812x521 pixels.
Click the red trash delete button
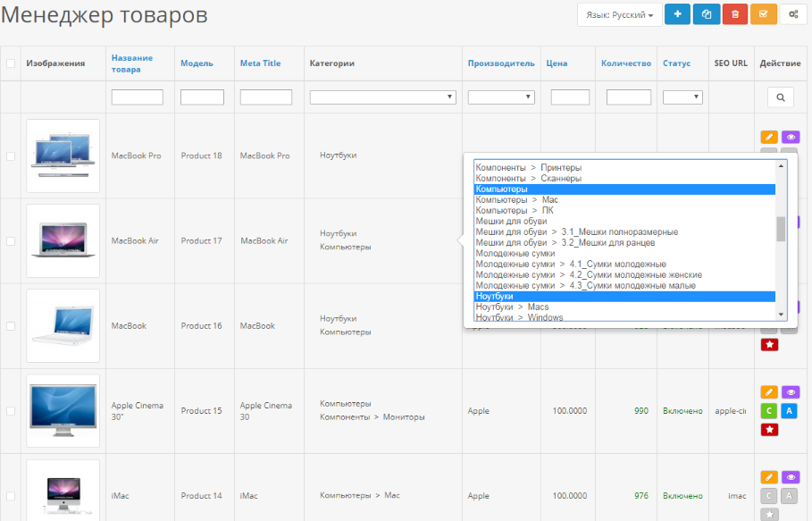click(734, 14)
